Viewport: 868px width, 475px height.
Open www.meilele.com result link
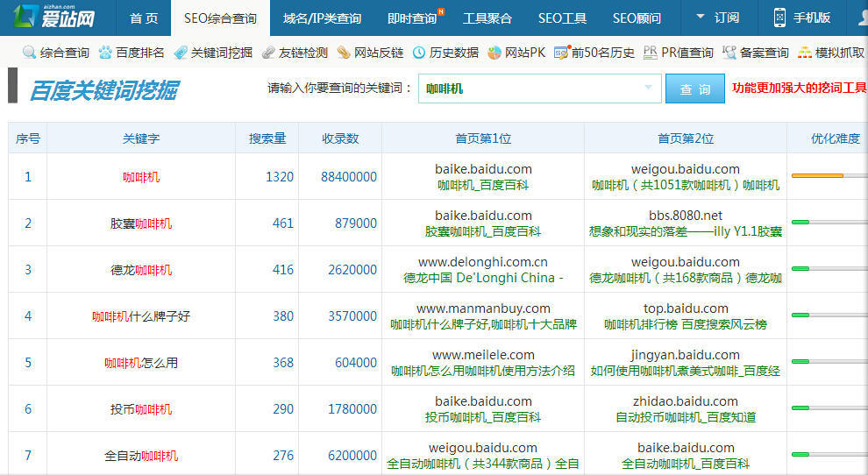coord(483,355)
